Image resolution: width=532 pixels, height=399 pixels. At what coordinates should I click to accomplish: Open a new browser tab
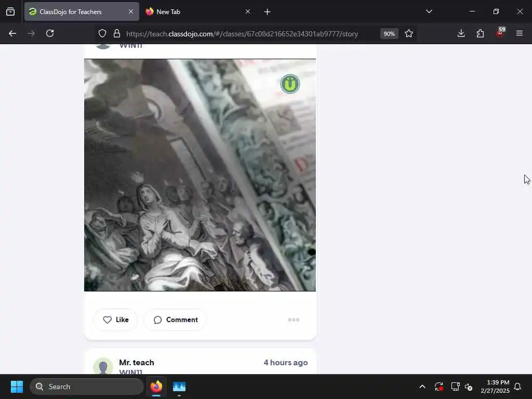tap(267, 12)
